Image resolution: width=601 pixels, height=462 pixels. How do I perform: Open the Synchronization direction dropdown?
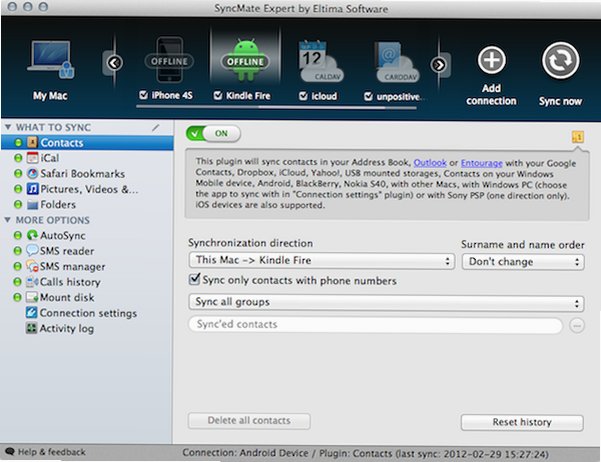point(322,260)
